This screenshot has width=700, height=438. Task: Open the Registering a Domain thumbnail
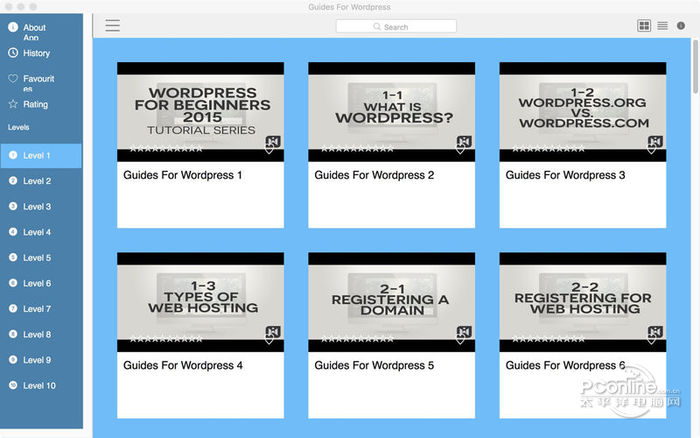(392, 302)
